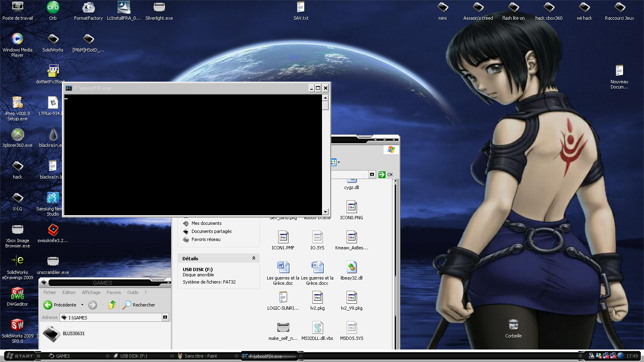The image size is (644, 362).
Task: Open Xplorer360.exe desktop icon
Action: (17, 138)
